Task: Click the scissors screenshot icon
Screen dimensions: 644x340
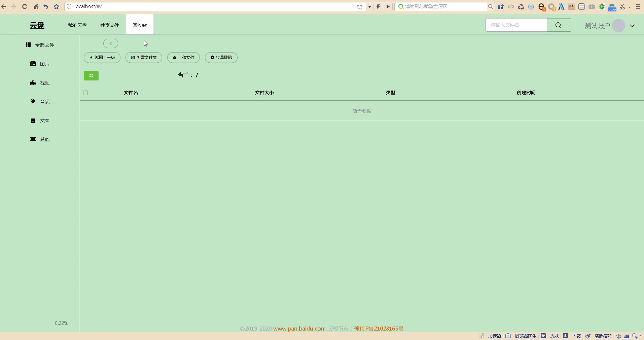Action: [622, 6]
